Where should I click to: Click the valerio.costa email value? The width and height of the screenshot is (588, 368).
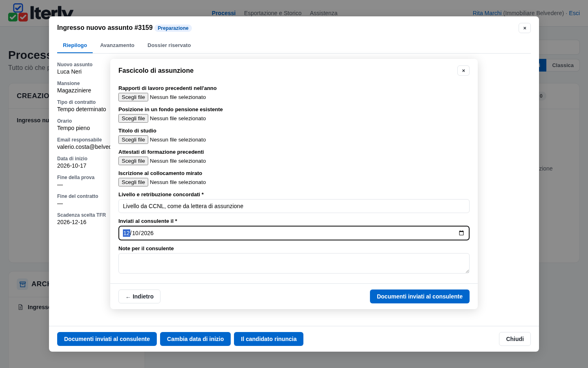tap(84, 147)
